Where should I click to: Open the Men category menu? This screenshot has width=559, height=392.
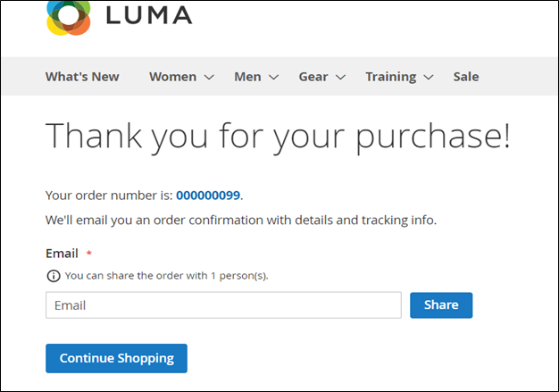tap(247, 77)
